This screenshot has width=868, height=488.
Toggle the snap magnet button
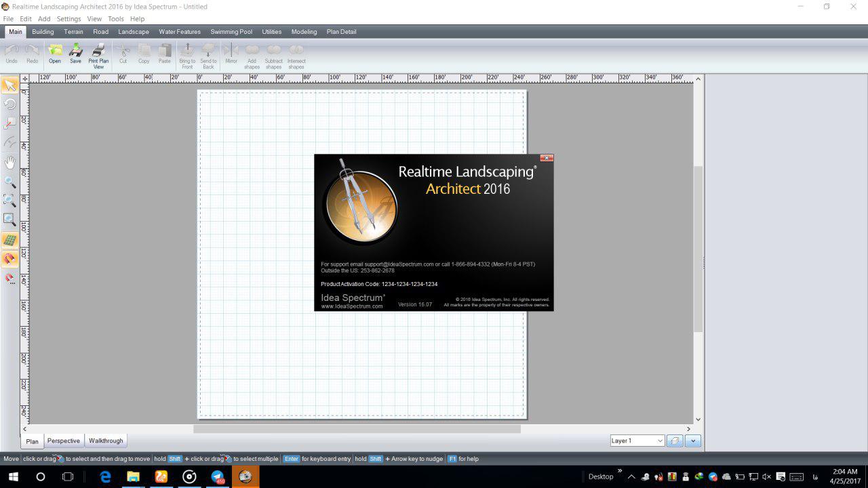[9, 259]
